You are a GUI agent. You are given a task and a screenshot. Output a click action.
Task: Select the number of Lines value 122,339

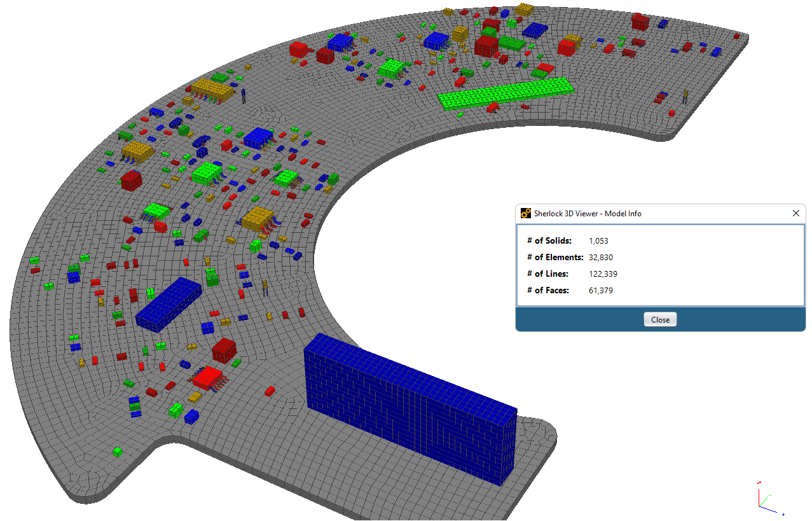[603, 274]
